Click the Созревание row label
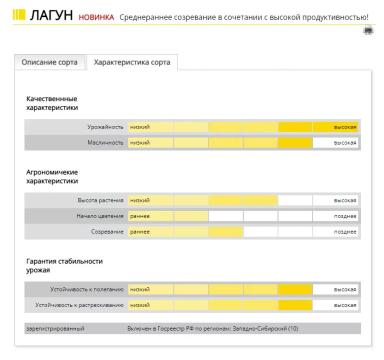Image resolution: width=384 pixels, height=360 pixels. click(x=107, y=232)
